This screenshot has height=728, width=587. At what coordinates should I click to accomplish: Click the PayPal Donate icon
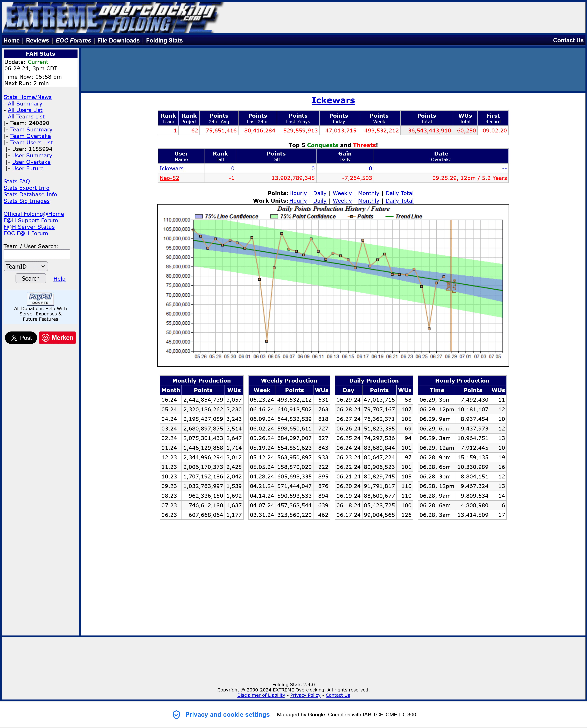coord(40,298)
